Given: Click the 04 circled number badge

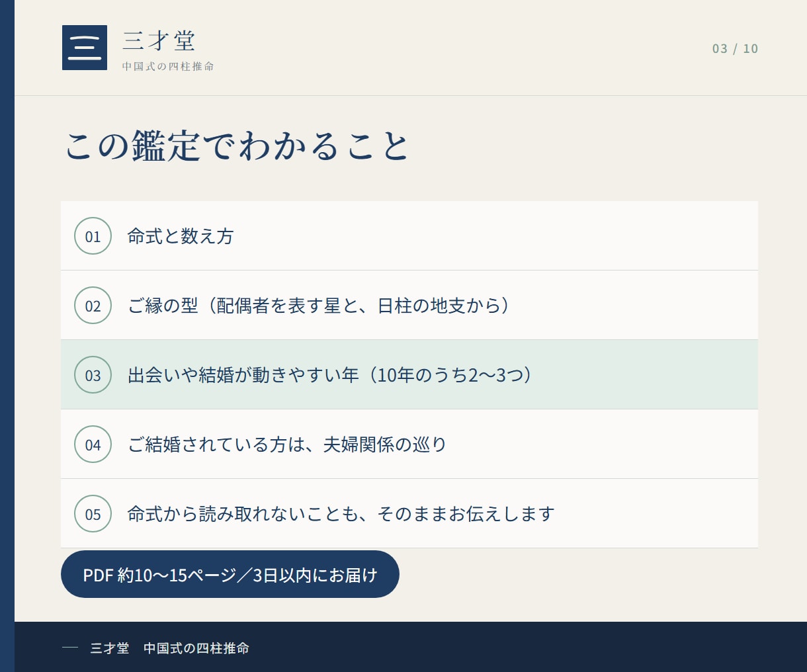Looking at the screenshot, I should click(93, 444).
